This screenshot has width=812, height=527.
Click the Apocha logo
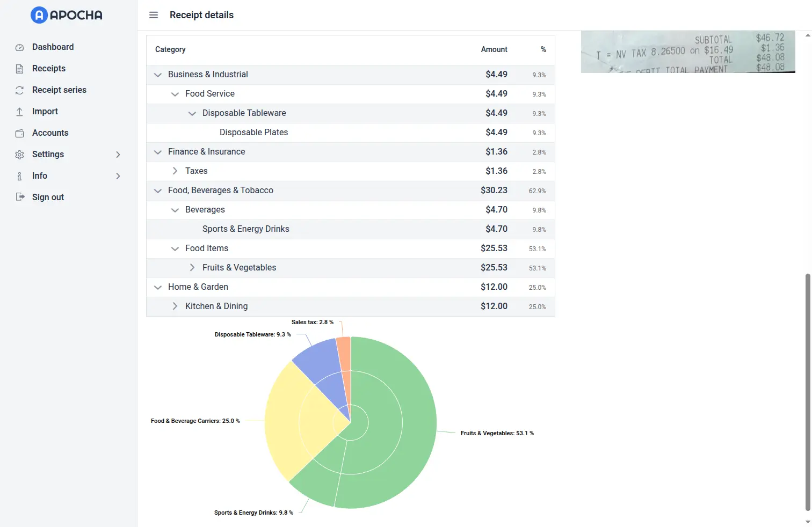coord(66,15)
